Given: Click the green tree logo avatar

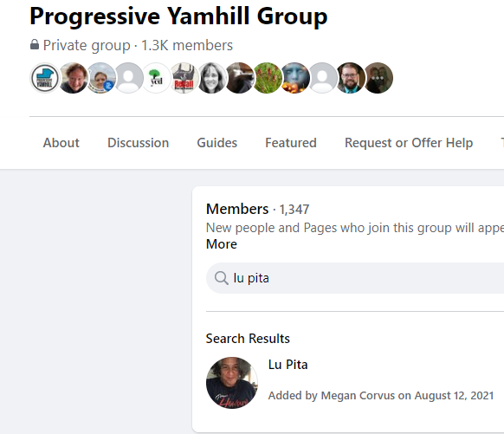Looking at the screenshot, I should 156,78.
